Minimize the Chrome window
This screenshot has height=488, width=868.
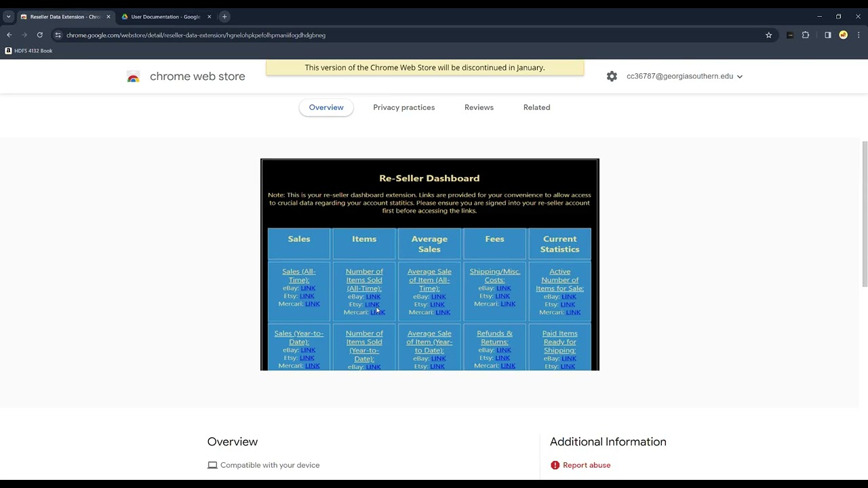[x=819, y=16]
